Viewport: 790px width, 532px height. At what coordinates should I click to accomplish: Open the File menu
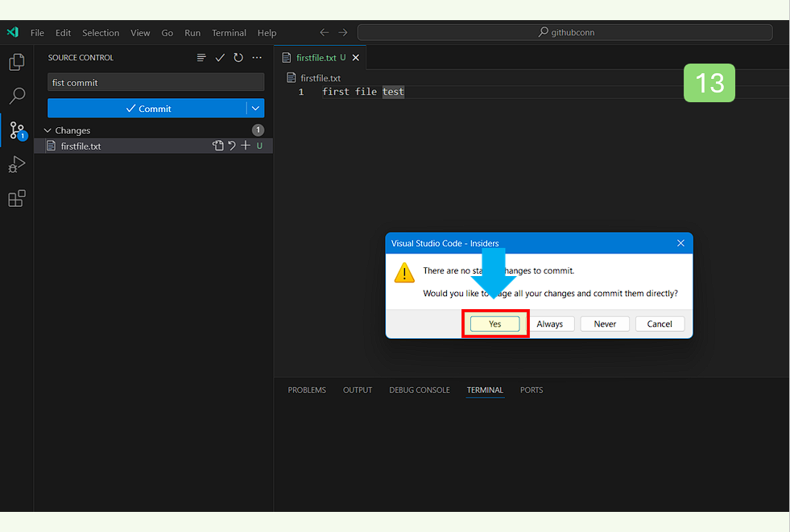coord(37,33)
